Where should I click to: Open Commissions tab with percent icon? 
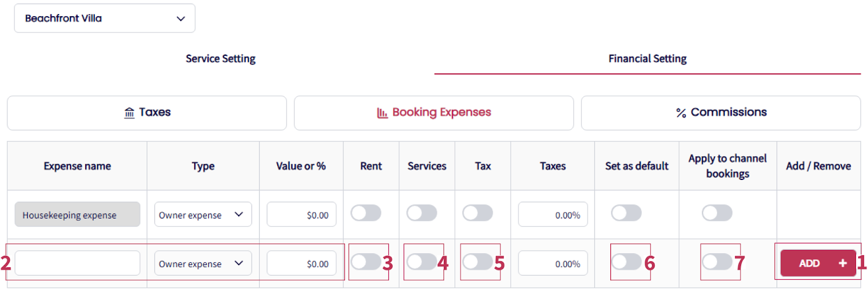pyautogui.click(x=720, y=113)
